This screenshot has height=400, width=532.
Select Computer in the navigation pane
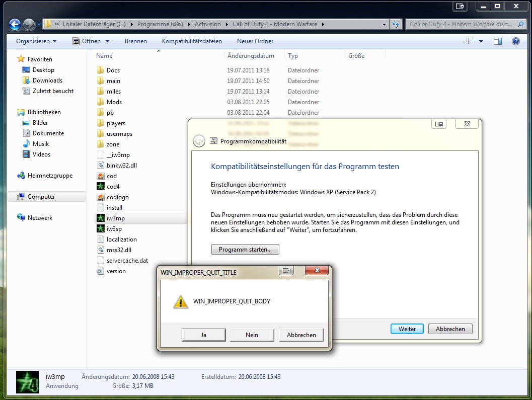pyautogui.click(x=47, y=196)
